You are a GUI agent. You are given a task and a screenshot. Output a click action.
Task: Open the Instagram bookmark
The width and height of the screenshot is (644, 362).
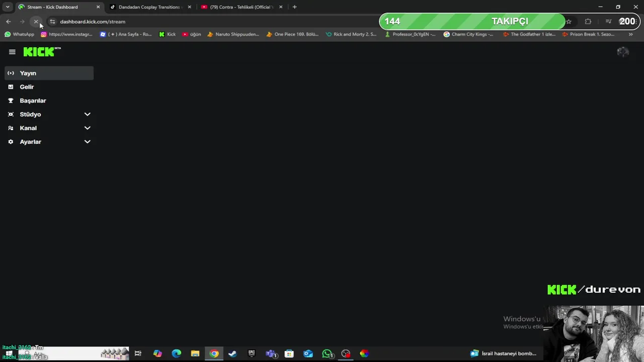pyautogui.click(x=66, y=34)
